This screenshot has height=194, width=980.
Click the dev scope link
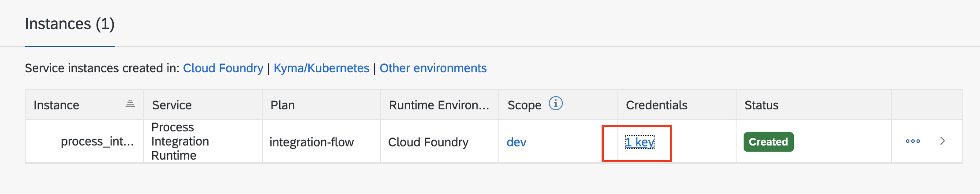[x=516, y=142]
